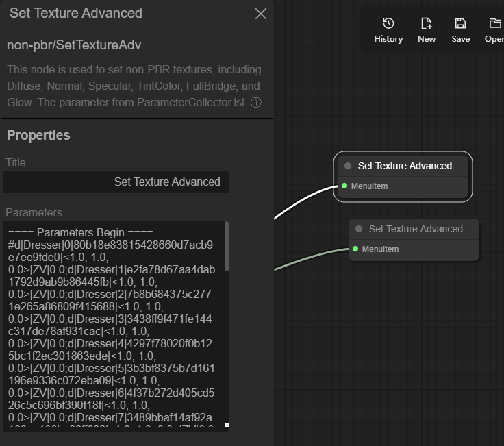Click the resize handle of the Parameters box

tap(227, 425)
